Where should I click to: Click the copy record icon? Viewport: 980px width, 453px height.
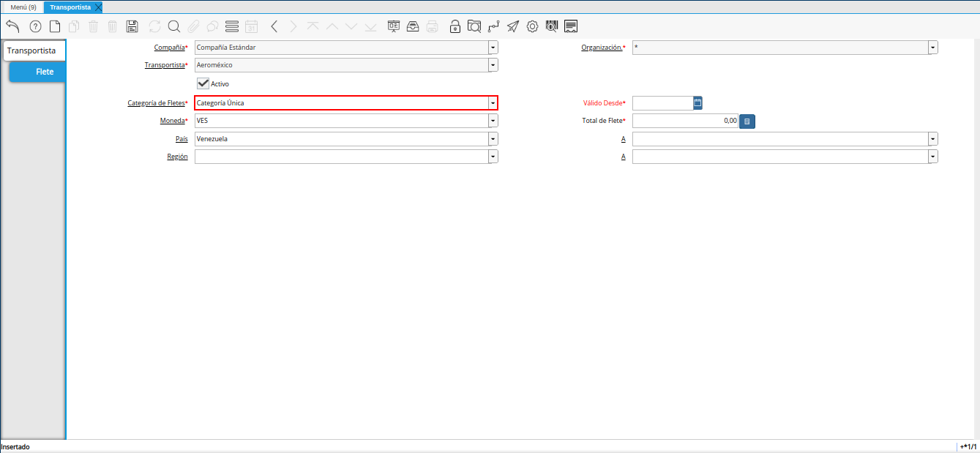[x=74, y=26]
